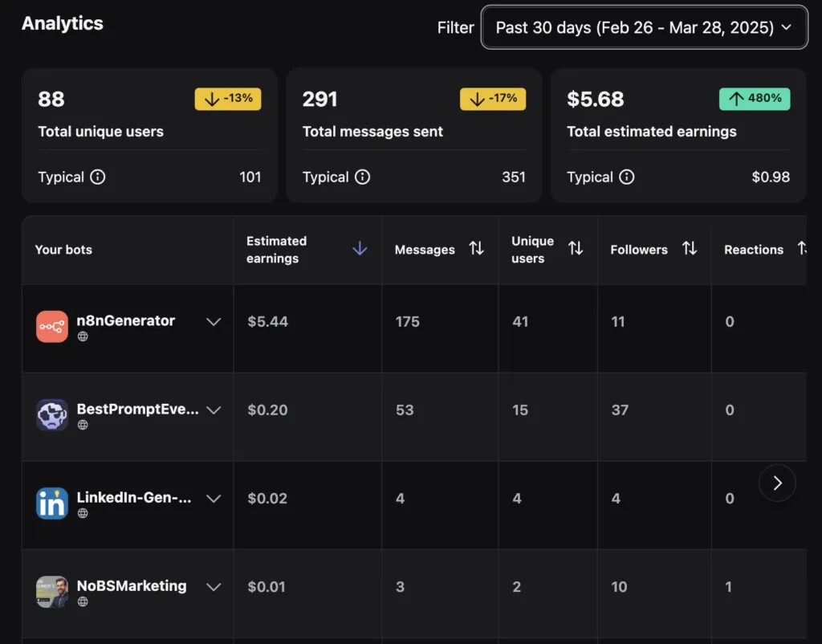Click the n8nGenerator bot avatar icon

click(x=52, y=327)
